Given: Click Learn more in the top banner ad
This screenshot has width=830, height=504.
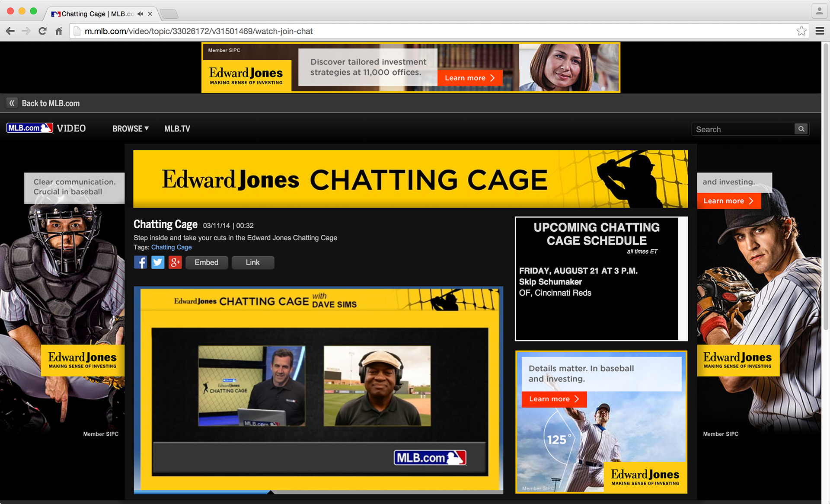Looking at the screenshot, I should 470,78.
